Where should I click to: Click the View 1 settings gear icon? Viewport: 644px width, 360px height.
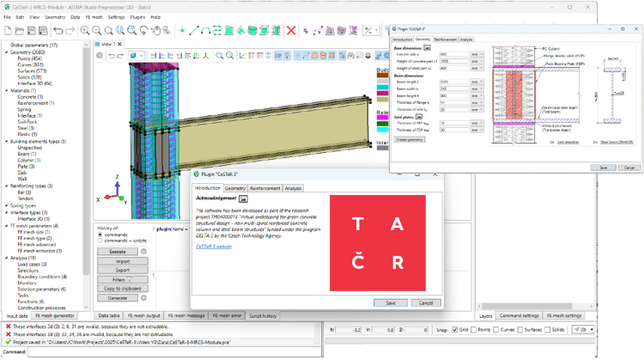pyautogui.click(x=100, y=55)
